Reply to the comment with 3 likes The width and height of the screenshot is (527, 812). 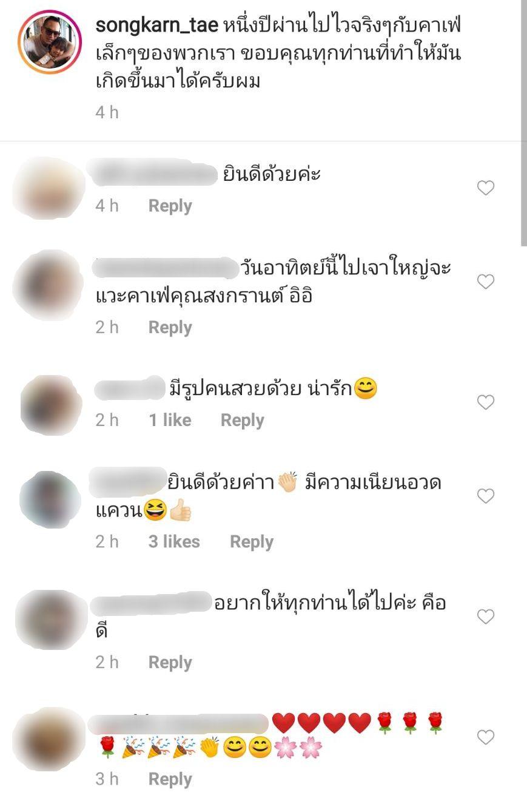pos(252,541)
